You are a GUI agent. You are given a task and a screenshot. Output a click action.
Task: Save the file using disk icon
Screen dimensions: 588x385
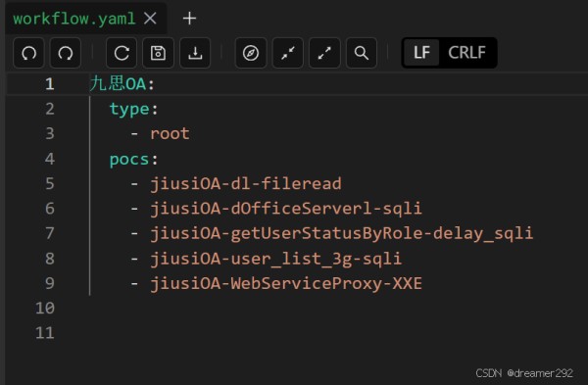pos(158,53)
